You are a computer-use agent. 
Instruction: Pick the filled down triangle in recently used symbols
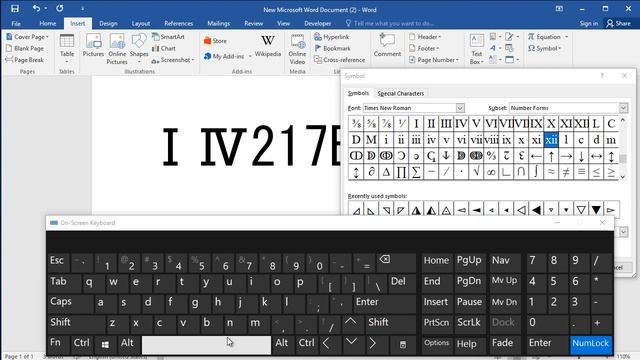click(x=596, y=210)
